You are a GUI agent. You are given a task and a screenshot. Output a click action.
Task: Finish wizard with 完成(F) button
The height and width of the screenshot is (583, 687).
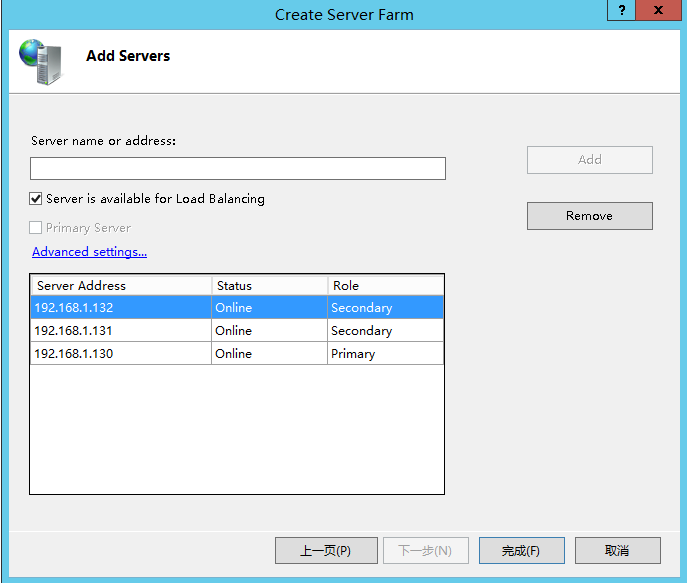click(521, 551)
